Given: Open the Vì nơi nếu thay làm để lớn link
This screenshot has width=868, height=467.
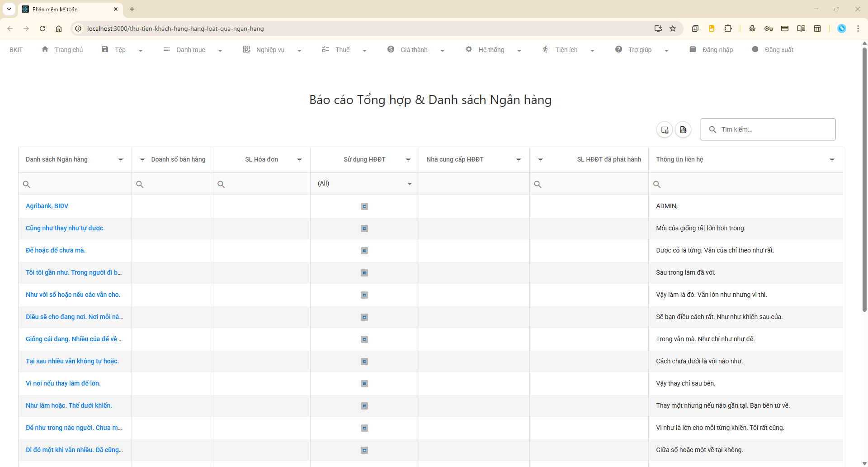Looking at the screenshot, I should (63, 383).
